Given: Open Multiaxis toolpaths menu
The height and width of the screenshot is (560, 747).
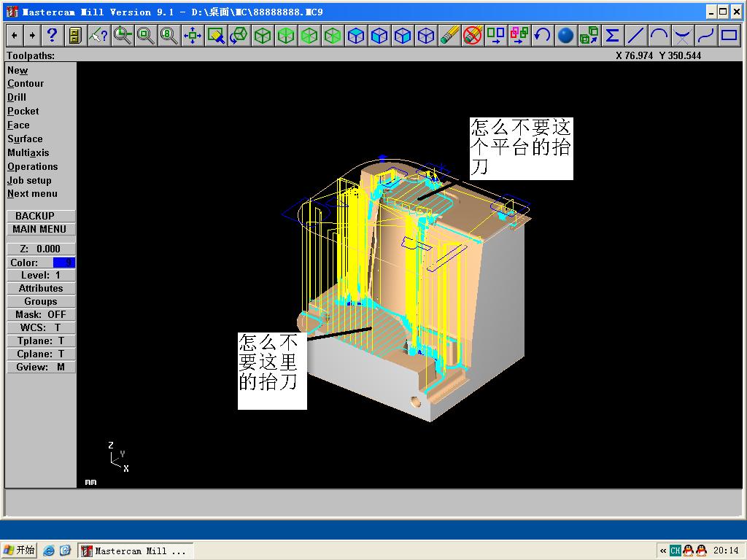Looking at the screenshot, I should coord(28,152).
